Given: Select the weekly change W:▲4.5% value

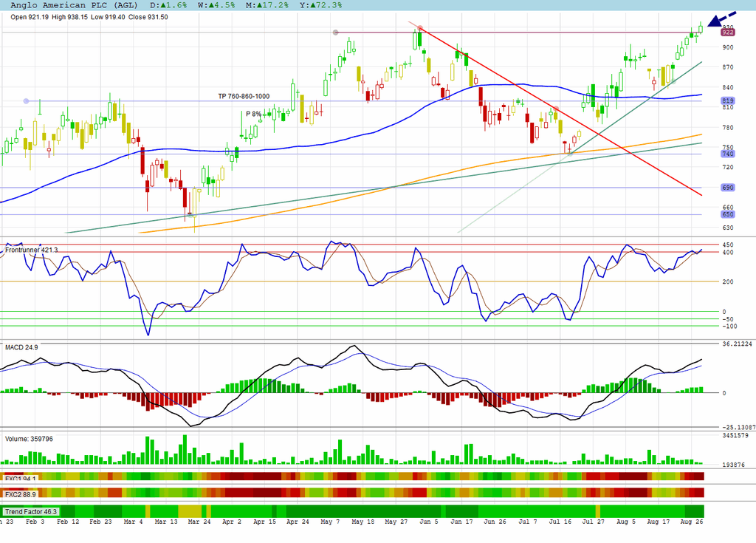Looking at the screenshot, I should point(216,5).
